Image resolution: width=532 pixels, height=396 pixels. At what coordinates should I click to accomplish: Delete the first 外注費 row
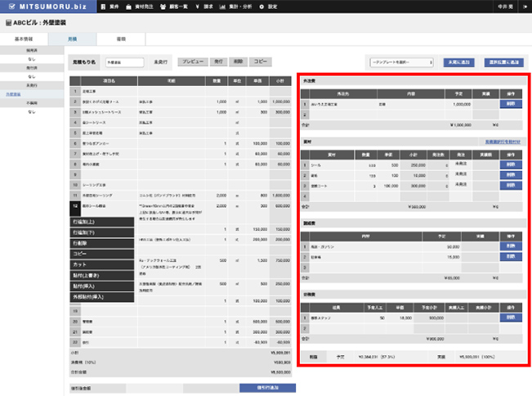[511, 104]
